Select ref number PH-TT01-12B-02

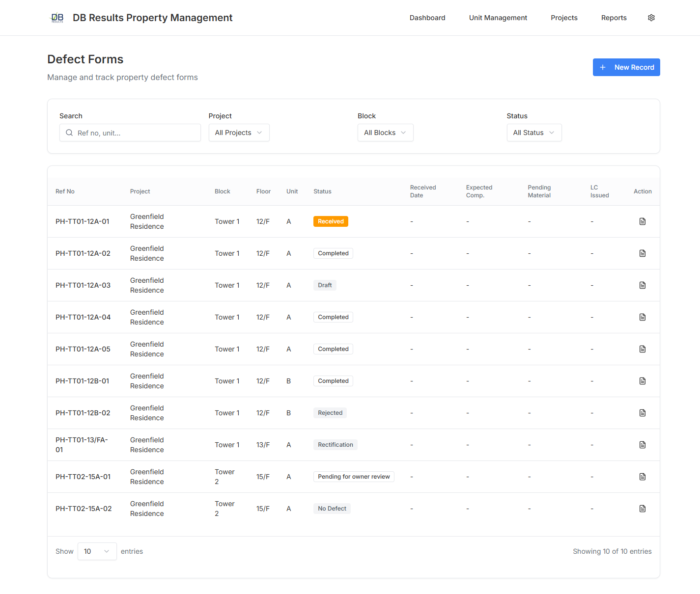[x=83, y=413]
